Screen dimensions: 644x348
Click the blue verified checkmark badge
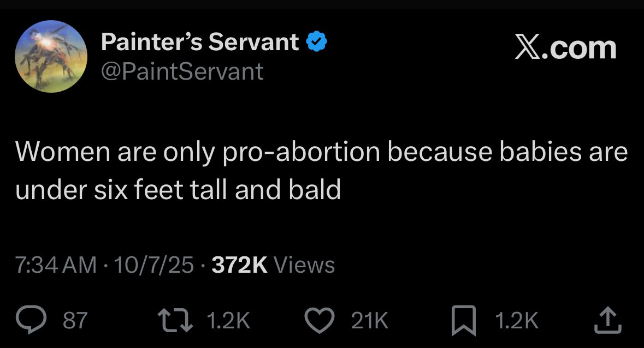(317, 43)
